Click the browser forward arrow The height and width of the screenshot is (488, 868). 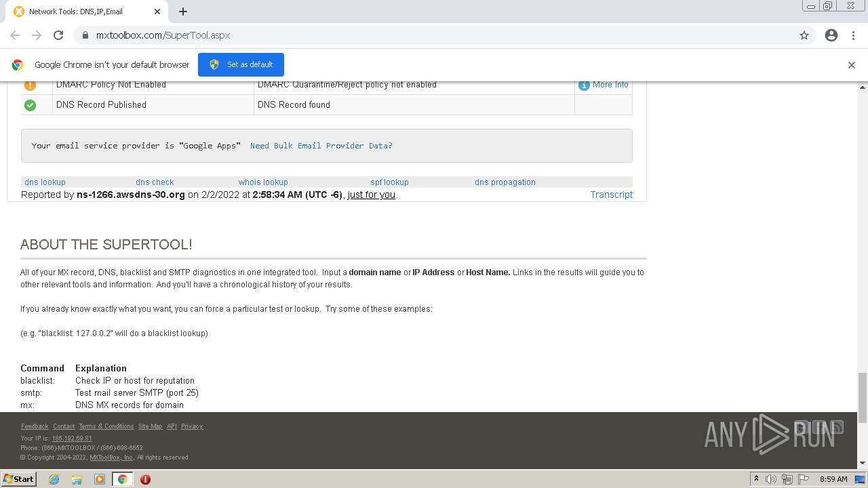pyautogui.click(x=37, y=35)
